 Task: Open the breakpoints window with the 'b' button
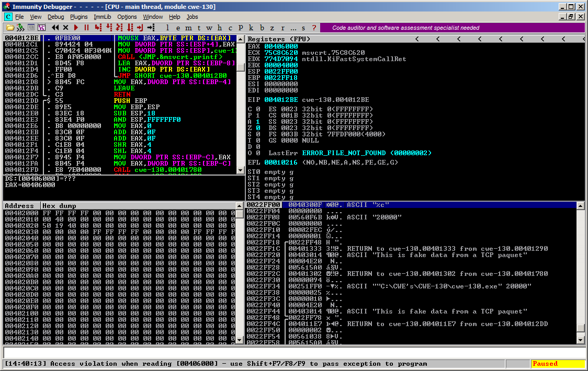point(262,28)
